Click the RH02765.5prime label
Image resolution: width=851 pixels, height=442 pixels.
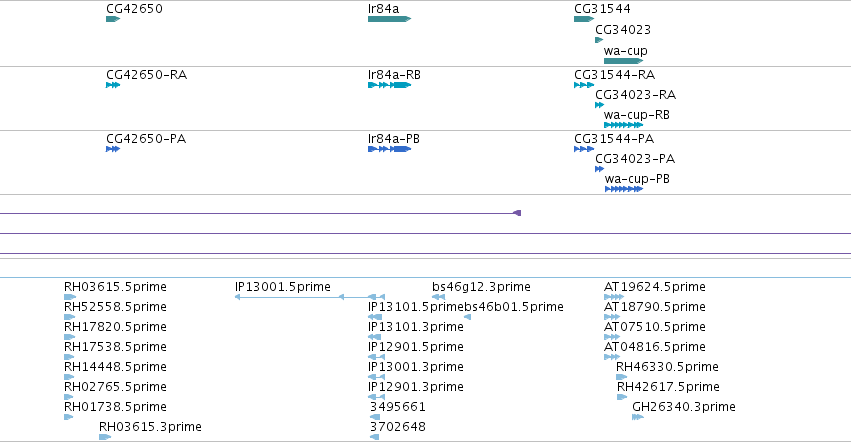click(115, 387)
